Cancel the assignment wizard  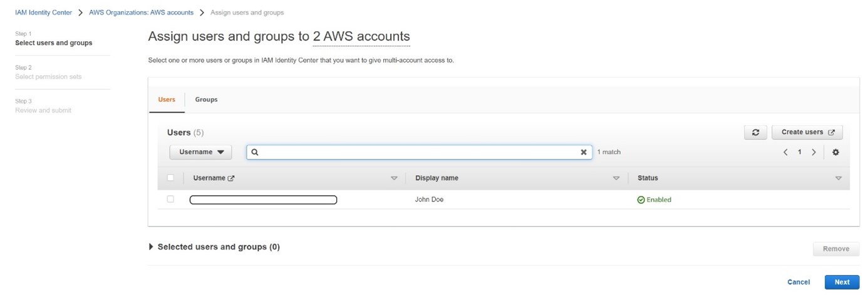pos(798,282)
